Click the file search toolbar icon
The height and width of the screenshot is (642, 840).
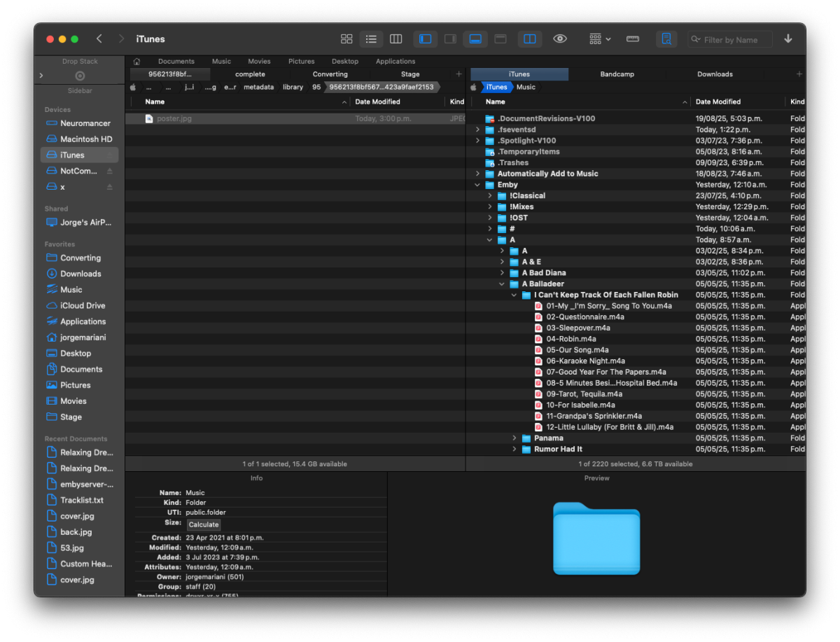666,39
